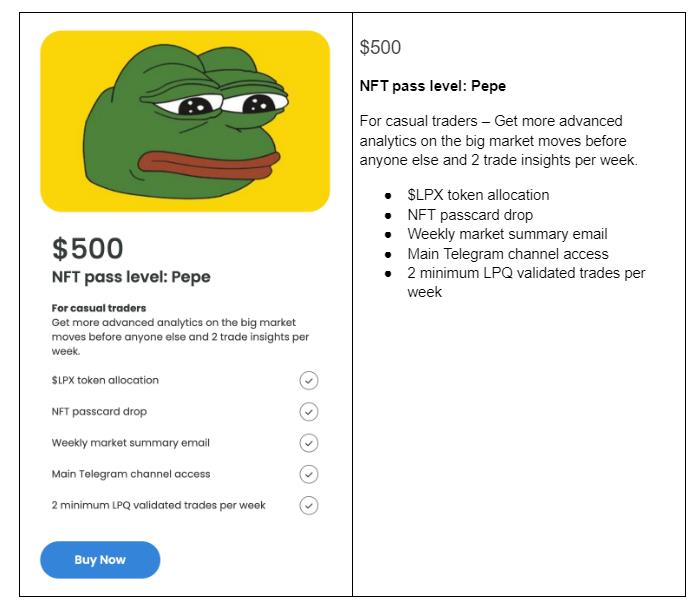
Task: Click the $LPX token allocation checkmark icon
Action: coord(308,380)
